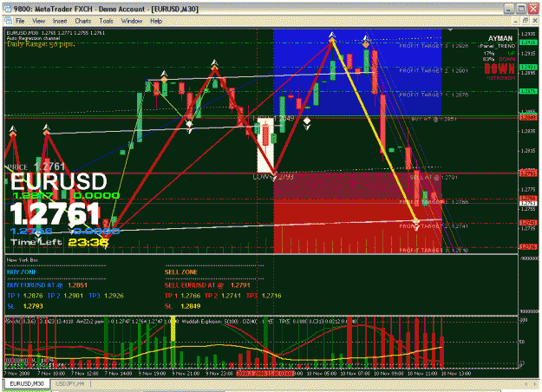Viewport: 542px width, 392px height.
Task: Open the Charts menu
Action: pyautogui.click(x=83, y=21)
